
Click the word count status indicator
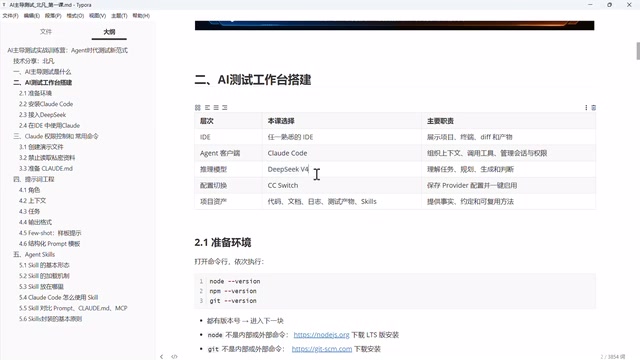point(613,357)
